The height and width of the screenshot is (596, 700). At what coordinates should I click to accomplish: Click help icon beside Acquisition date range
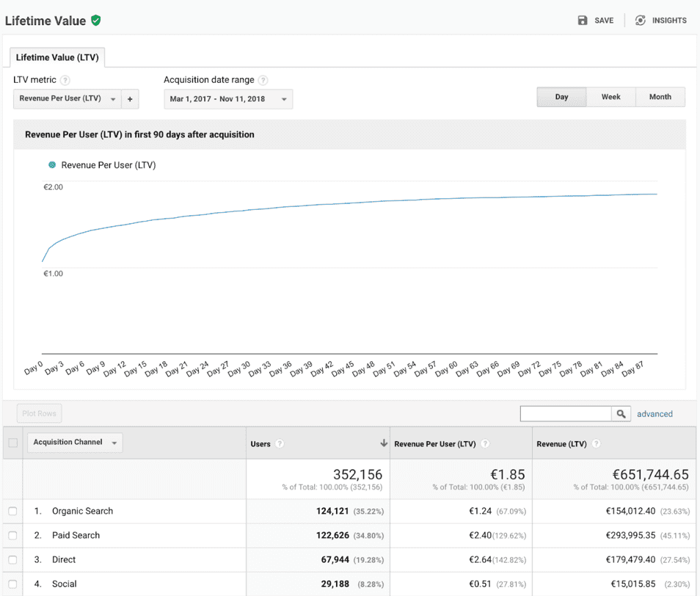263,81
